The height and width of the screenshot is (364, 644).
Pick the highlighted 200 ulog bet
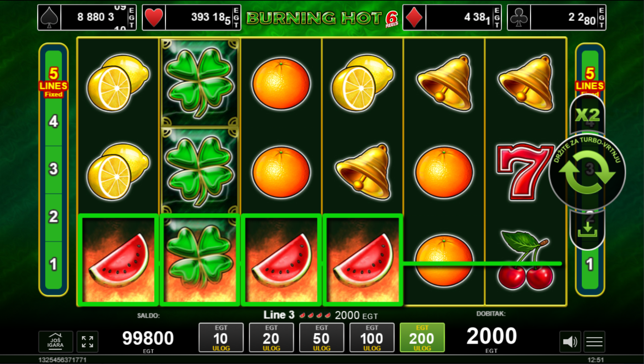click(422, 338)
